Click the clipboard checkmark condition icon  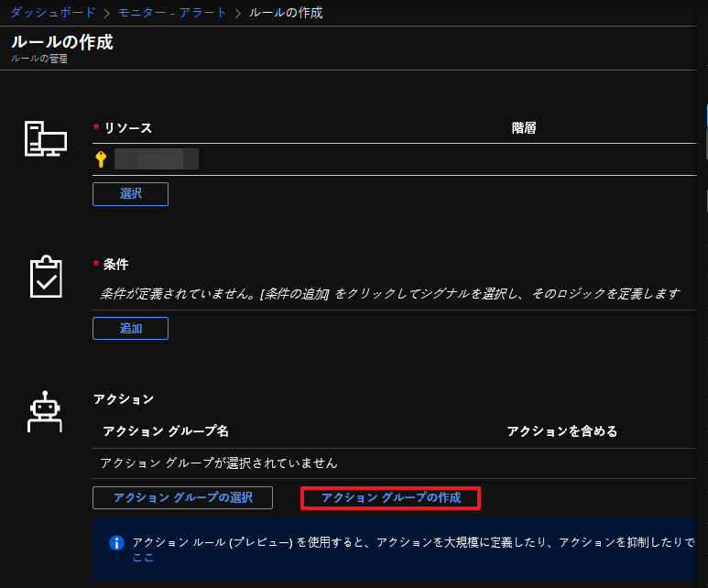point(45,276)
